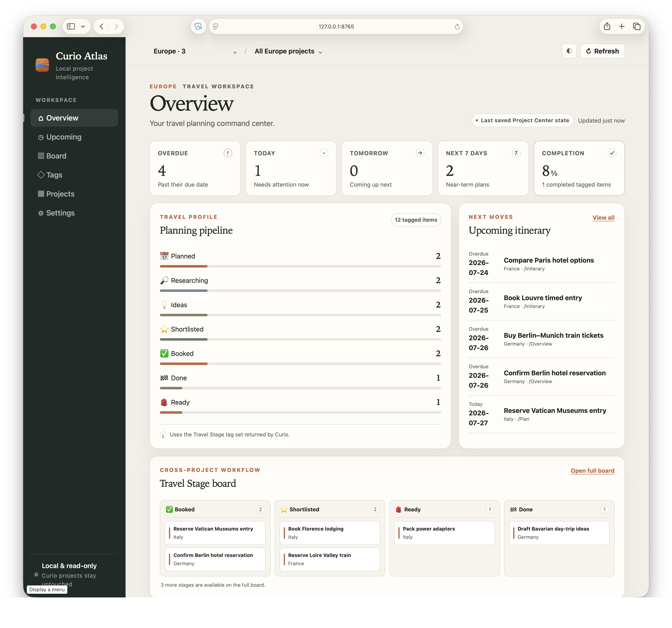
Task: Click the Planned progress bar
Action: (300, 266)
